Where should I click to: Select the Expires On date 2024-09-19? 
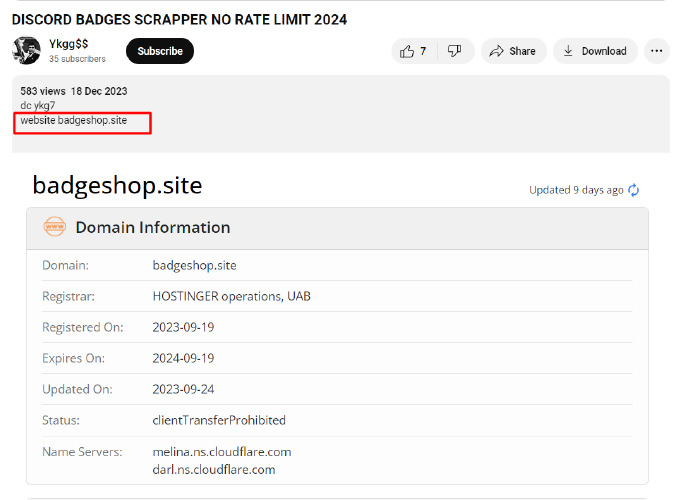pyautogui.click(x=183, y=358)
